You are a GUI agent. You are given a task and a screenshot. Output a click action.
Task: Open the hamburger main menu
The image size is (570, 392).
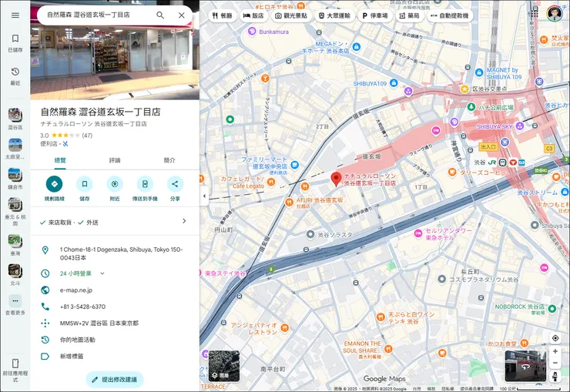15,15
